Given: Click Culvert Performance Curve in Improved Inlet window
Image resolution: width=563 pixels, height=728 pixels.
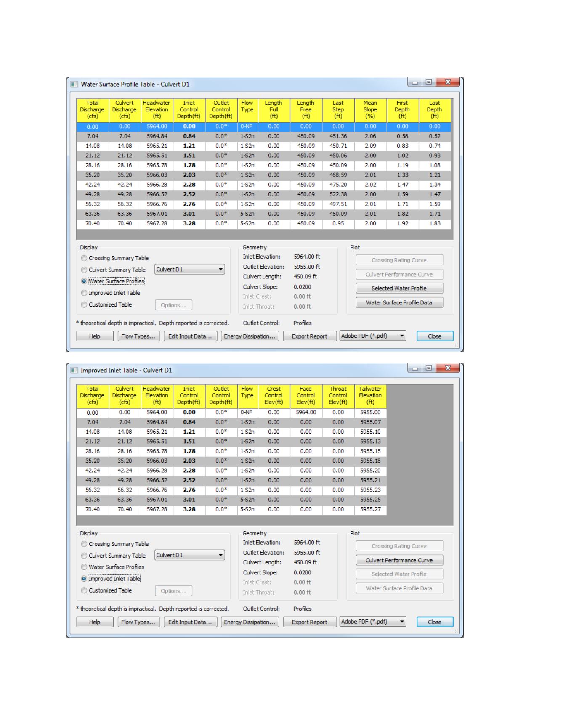Looking at the screenshot, I should coord(399,560).
